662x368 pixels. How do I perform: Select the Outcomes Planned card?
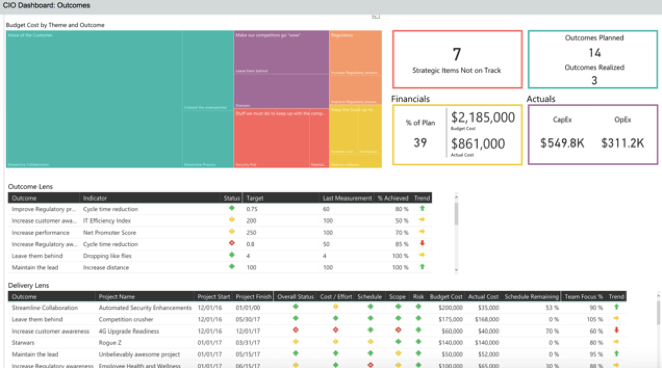click(593, 60)
